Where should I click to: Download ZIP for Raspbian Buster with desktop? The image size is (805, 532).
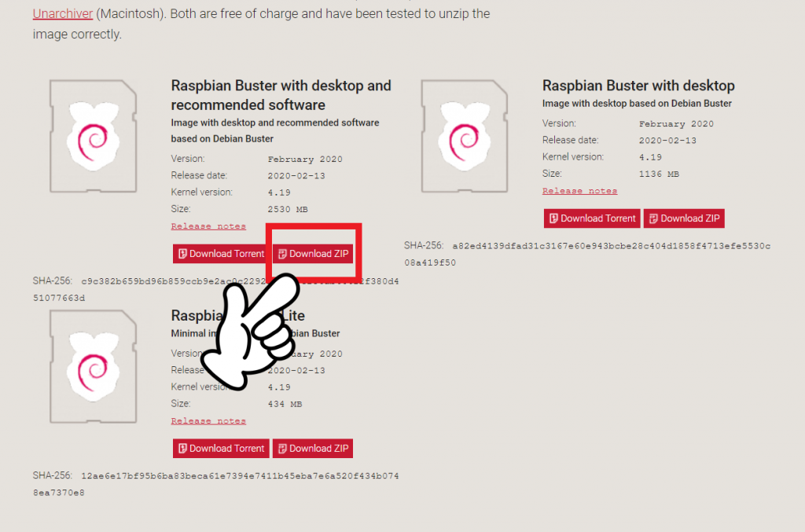click(684, 218)
